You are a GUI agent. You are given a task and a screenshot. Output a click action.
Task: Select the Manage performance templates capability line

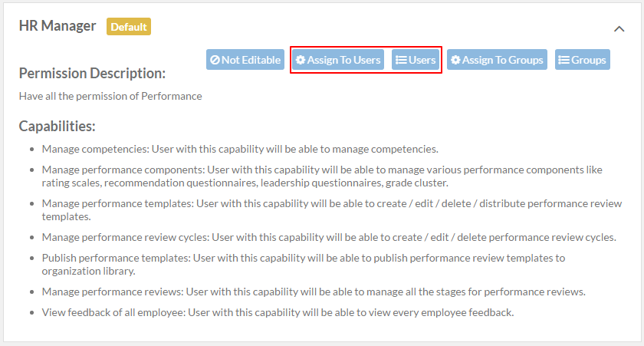point(332,210)
